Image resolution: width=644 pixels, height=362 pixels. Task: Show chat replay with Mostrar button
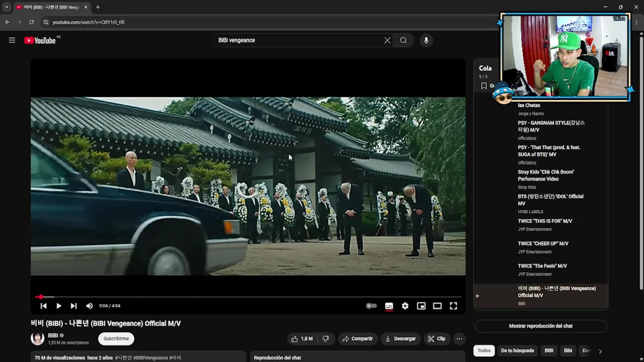541,326
